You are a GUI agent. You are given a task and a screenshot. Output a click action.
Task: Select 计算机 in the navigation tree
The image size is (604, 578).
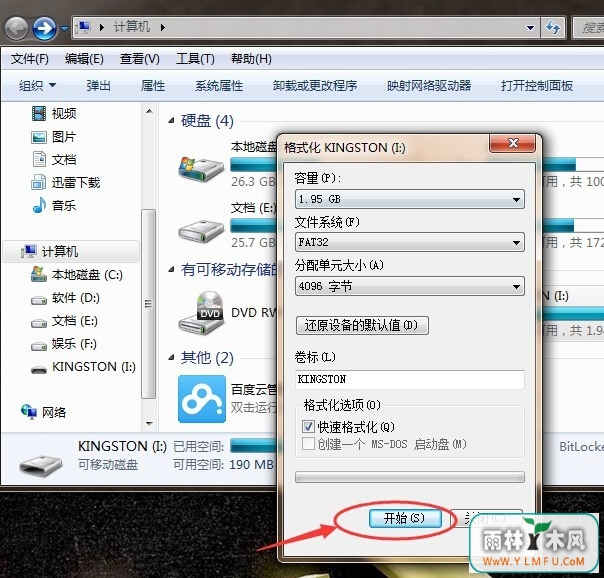[71, 252]
